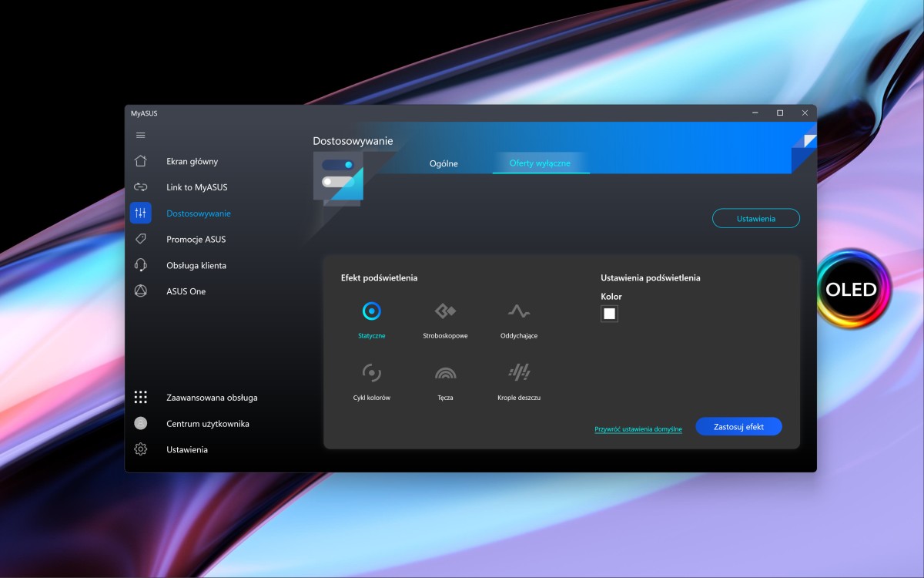Switch to the Oferty wyłączne tab
Viewport: 924px width, 578px height.
pos(541,163)
